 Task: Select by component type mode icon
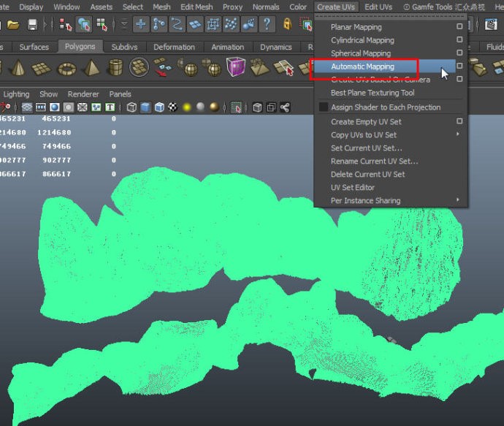(102, 25)
